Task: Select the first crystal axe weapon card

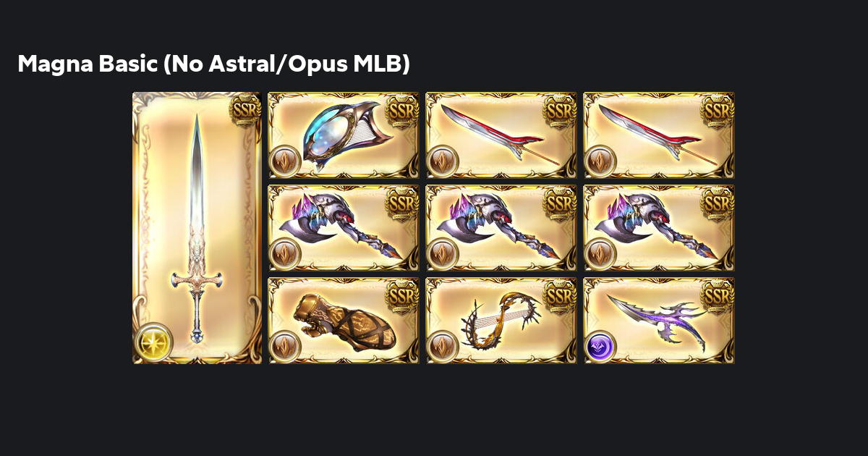Action: click(344, 228)
